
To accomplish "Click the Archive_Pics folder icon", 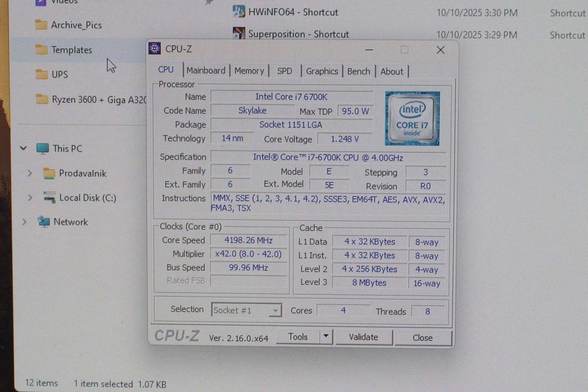I will (41, 25).
